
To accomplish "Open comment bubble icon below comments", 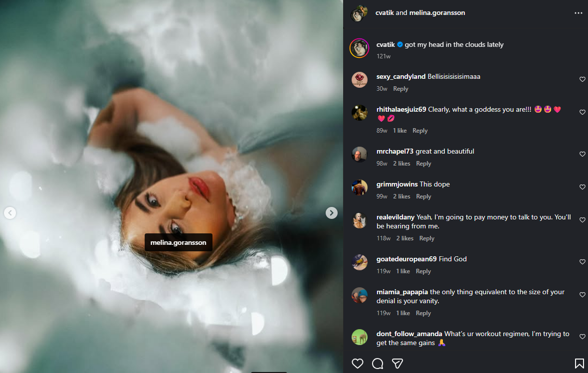I will tap(378, 363).
